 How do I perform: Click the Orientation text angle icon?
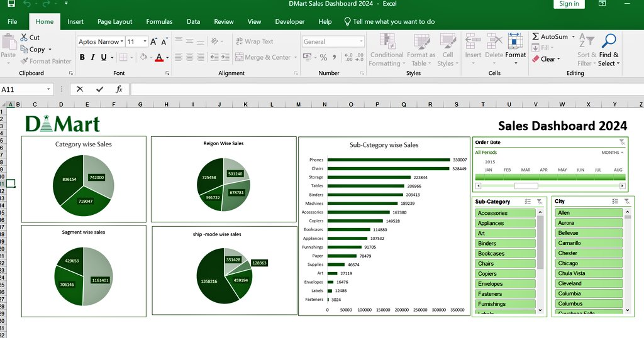point(215,41)
